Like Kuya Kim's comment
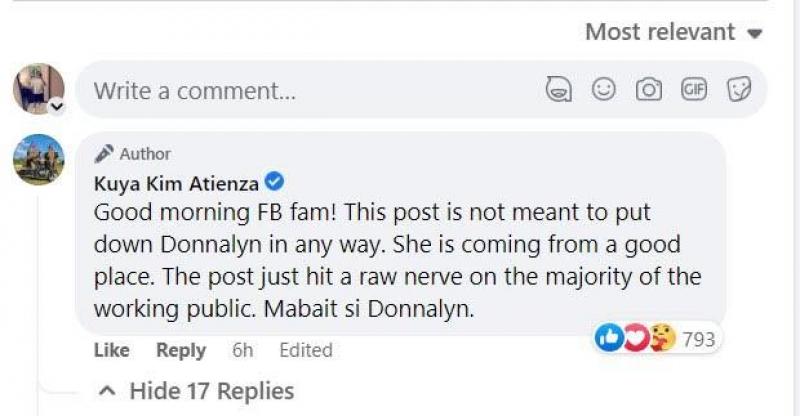This screenshot has height=416, width=800. [112, 350]
